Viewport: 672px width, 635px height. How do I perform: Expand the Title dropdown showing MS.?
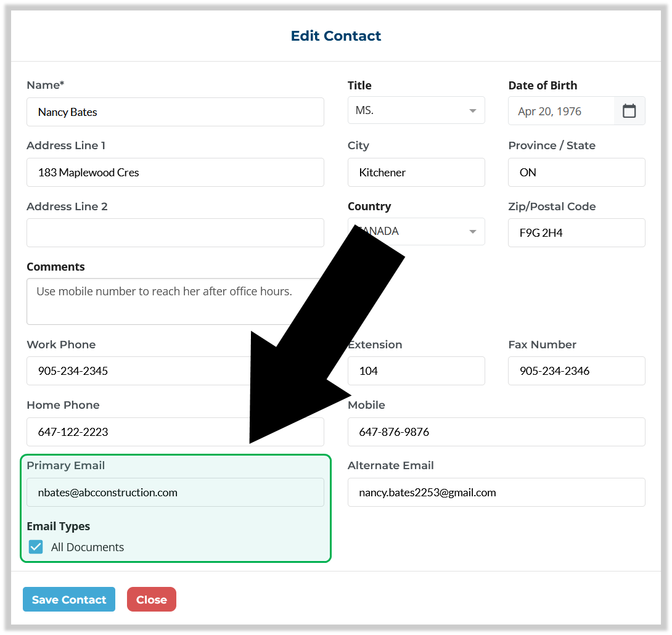[x=416, y=110]
